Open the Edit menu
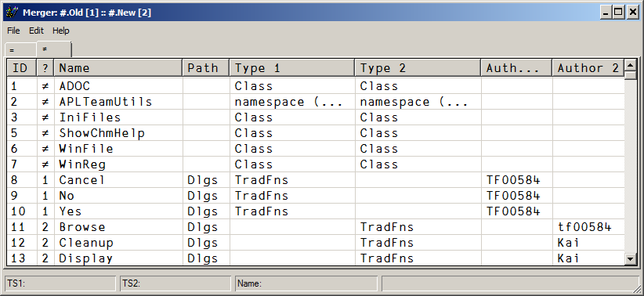This screenshot has width=644, height=296. pyautogui.click(x=36, y=31)
